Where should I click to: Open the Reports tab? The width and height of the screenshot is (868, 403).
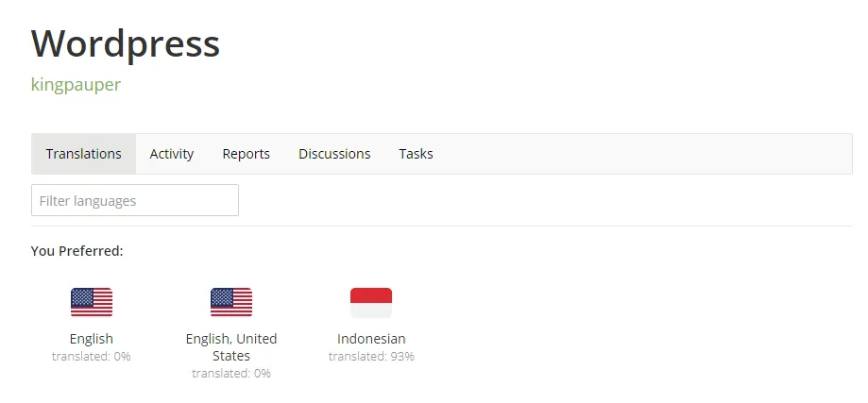tap(247, 154)
